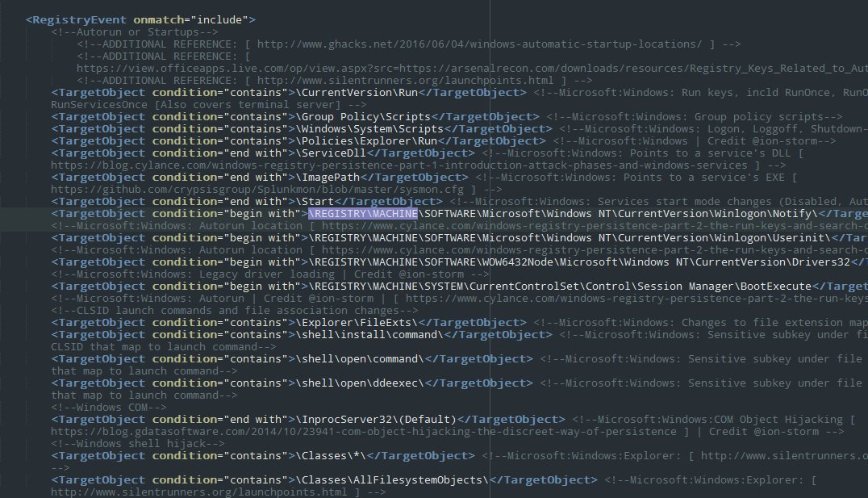This screenshot has width=868, height=498.
Task: Click the highlighted \REGISTRY\MACHINE selection
Action: (x=363, y=214)
